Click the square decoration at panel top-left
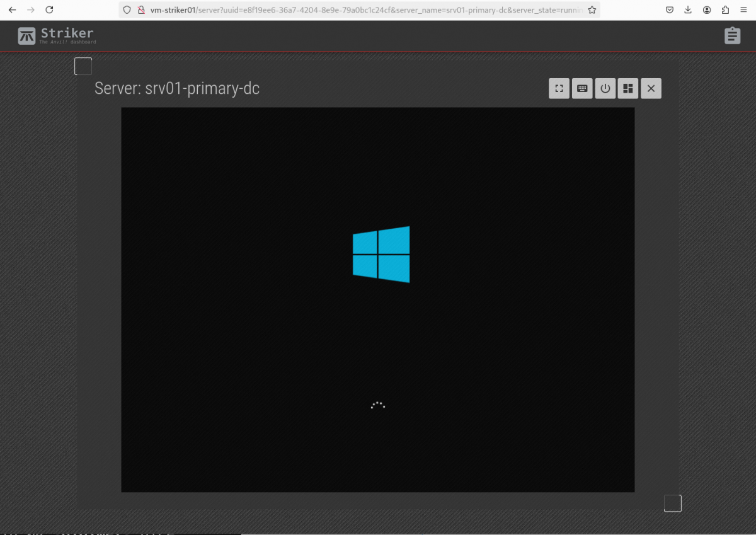Image resolution: width=756 pixels, height=535 pixels. [83, 66]
